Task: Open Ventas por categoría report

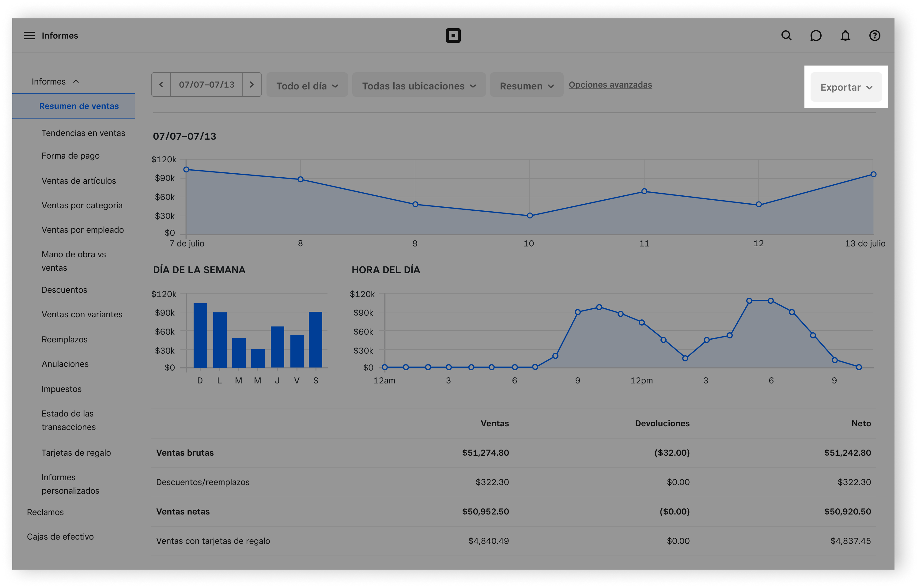Action: pos(82,205)
